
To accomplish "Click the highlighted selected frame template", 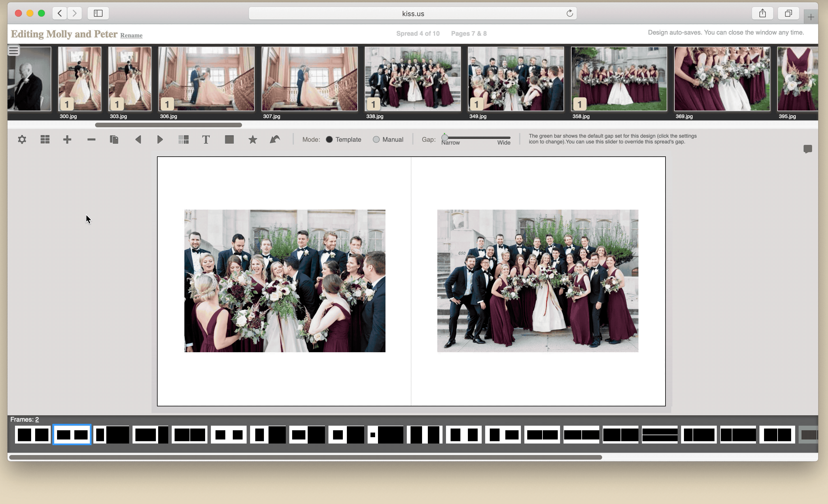I will pyautogui.click(x=72, y=435).
